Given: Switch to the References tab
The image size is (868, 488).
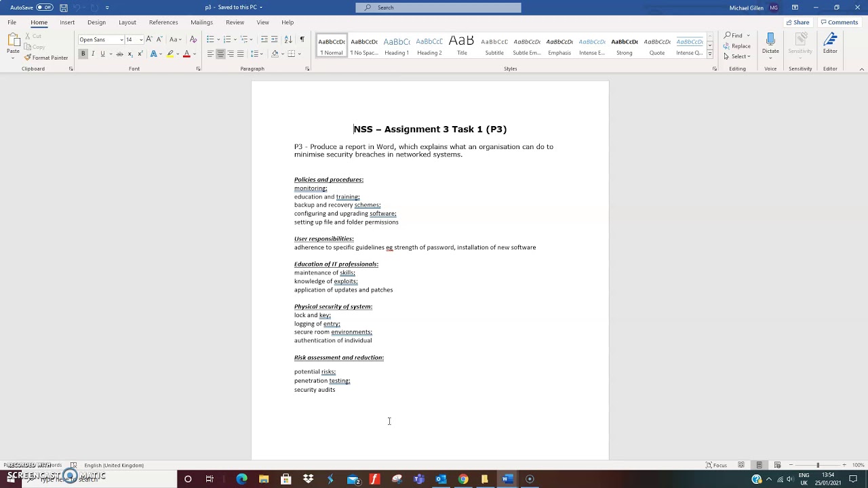Looking at the screenshot, I should click(x=163, y=22).
